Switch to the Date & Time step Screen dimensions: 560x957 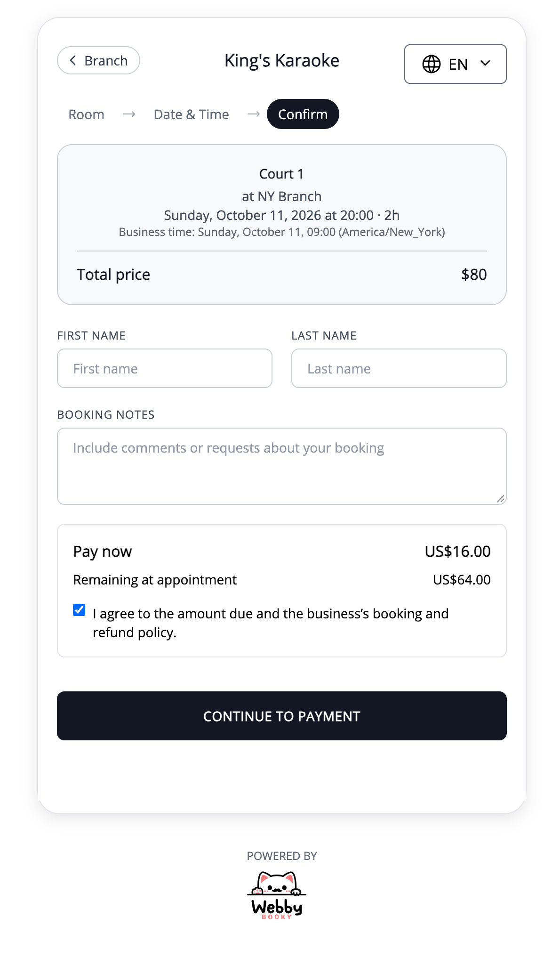click(x=191, y=114)
